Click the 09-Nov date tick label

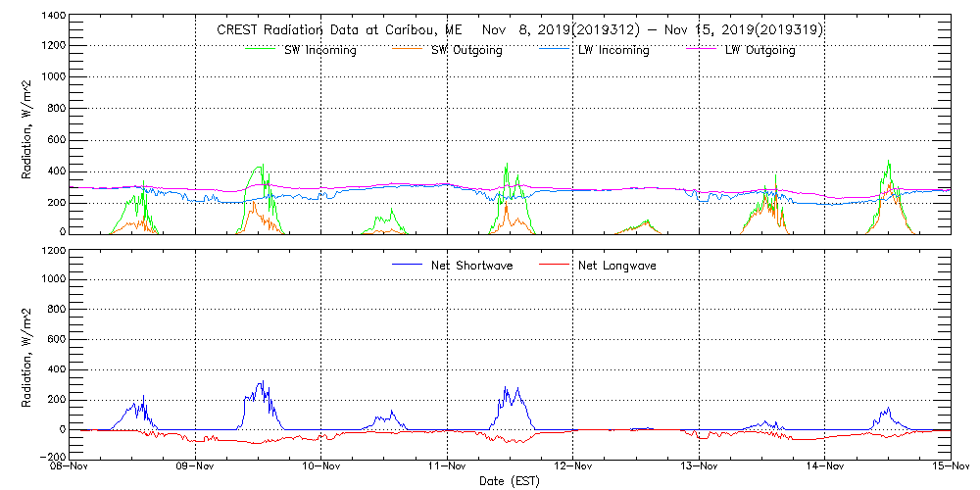point(196,467)
